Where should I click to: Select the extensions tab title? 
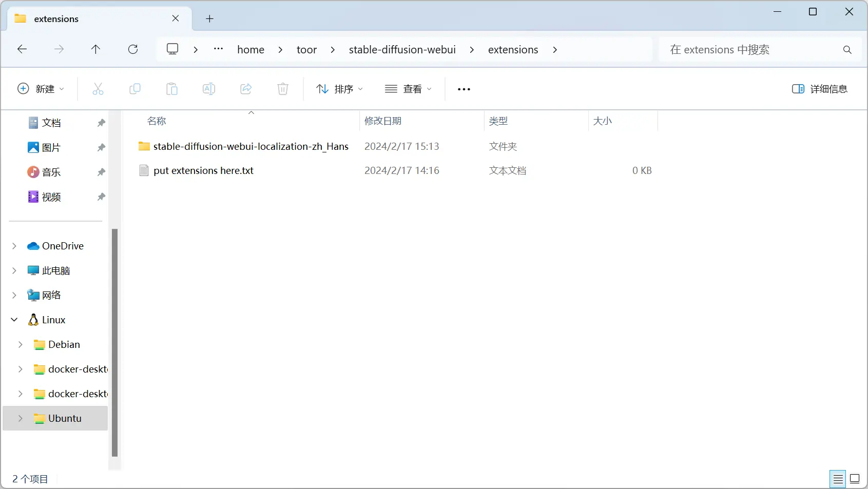56,19
